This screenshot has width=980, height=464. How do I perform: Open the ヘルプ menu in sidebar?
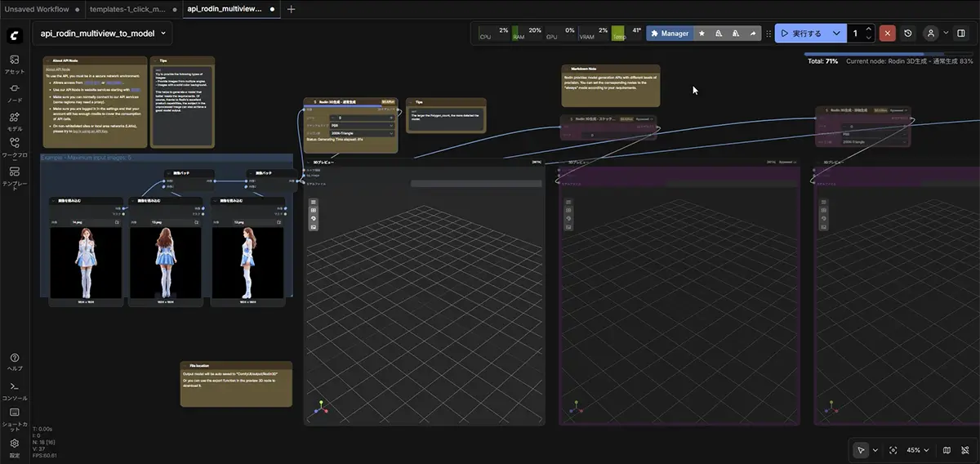click(x=14, y=362)
